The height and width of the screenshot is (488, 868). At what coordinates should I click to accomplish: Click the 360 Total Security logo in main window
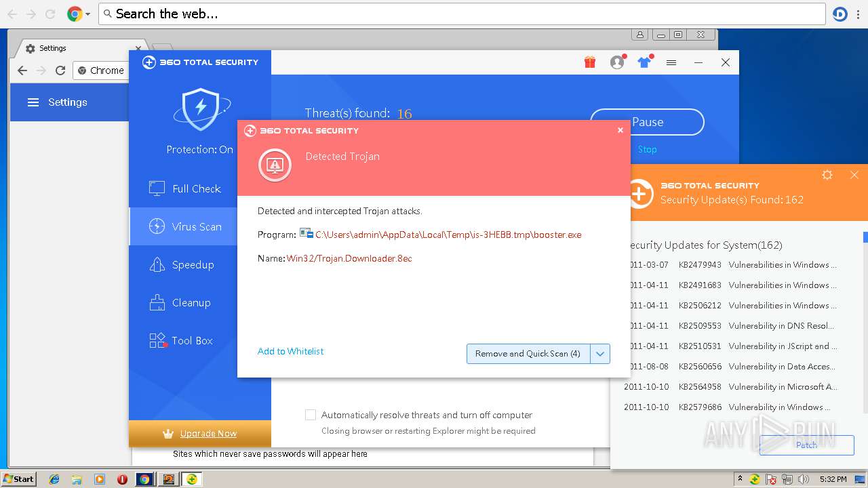(200, 62)
